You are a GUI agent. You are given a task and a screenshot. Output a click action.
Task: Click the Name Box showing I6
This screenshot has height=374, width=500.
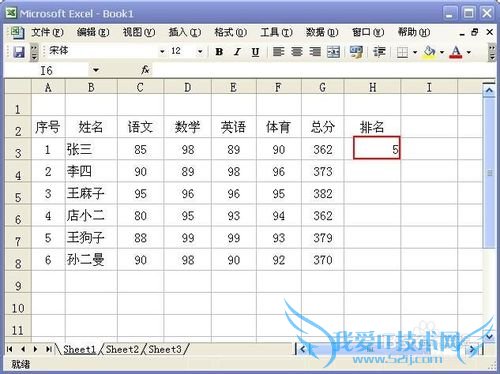click(47, 70)
